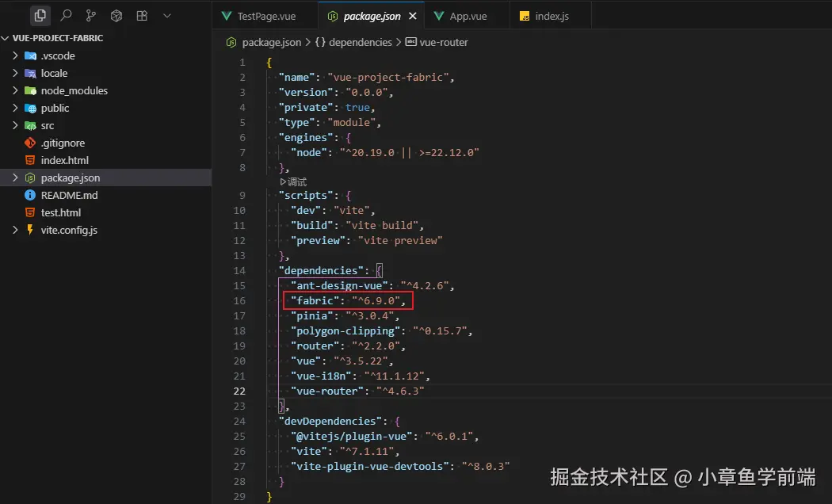Click the "vue-project-fabric" name value
The image size is (832, 504).
[388, 78]
